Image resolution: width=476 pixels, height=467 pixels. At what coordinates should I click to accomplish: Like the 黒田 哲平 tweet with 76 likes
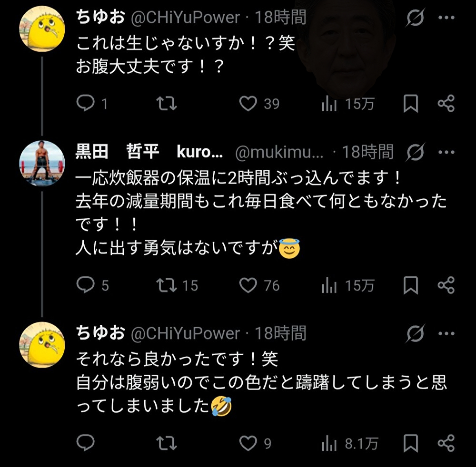coord(248,285)
